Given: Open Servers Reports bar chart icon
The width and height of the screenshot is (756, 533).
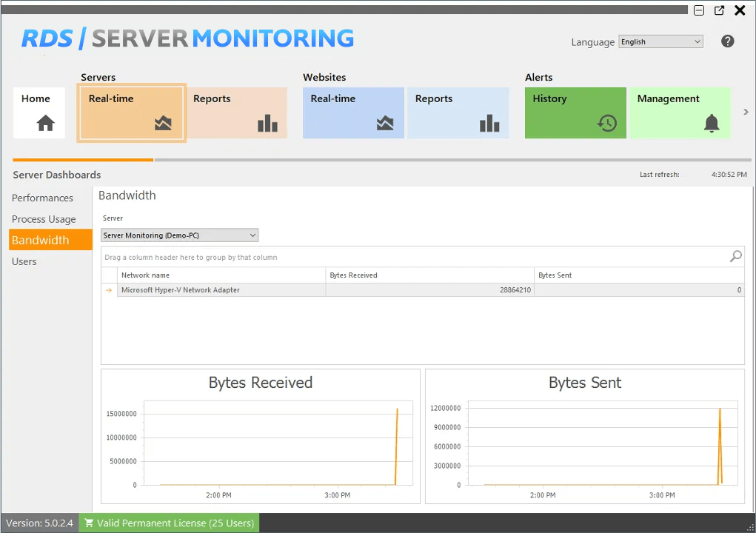Looking at the screenshot, I should coord(267,124).
